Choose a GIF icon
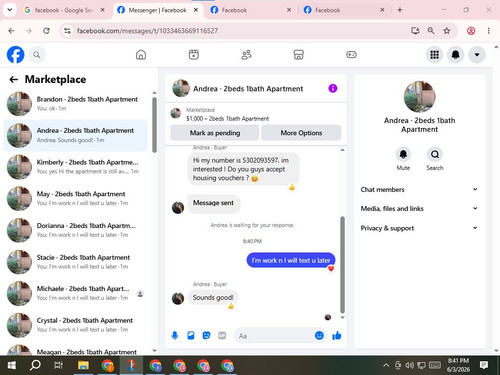The image size is (500, 375). (222, 335)
